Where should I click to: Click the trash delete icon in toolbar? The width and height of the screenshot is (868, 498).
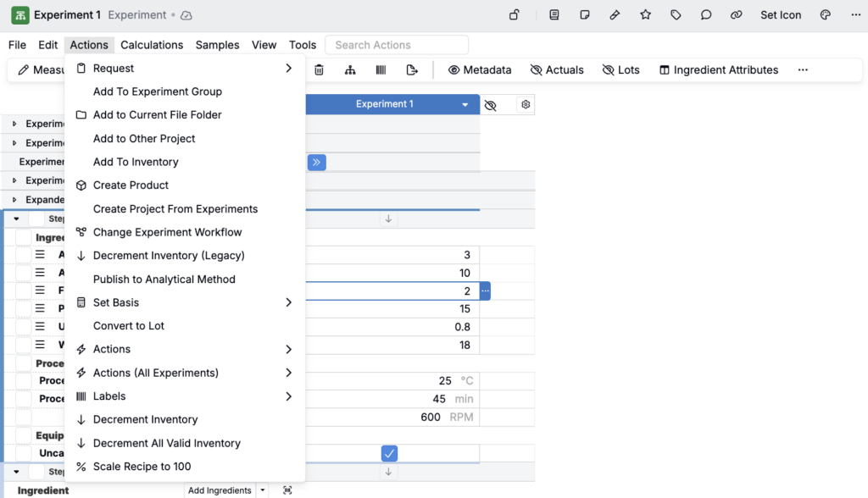coord(319,70)
